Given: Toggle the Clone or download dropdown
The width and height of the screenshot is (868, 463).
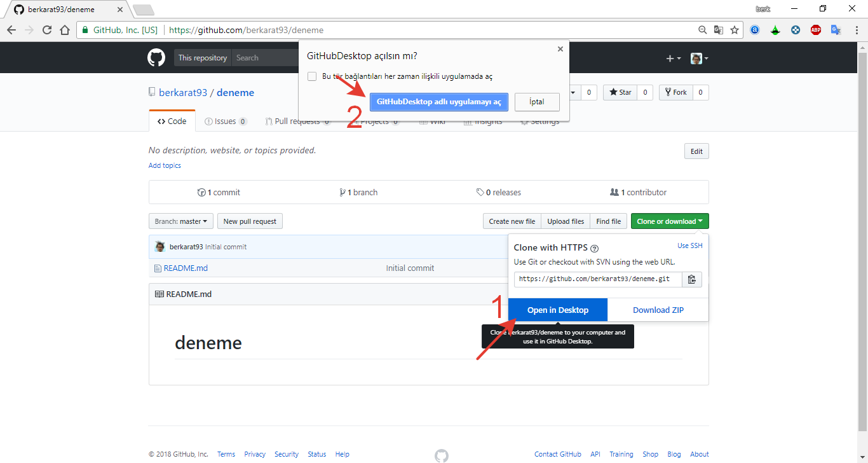Looking at the screenshot, I should click(670, 221).
